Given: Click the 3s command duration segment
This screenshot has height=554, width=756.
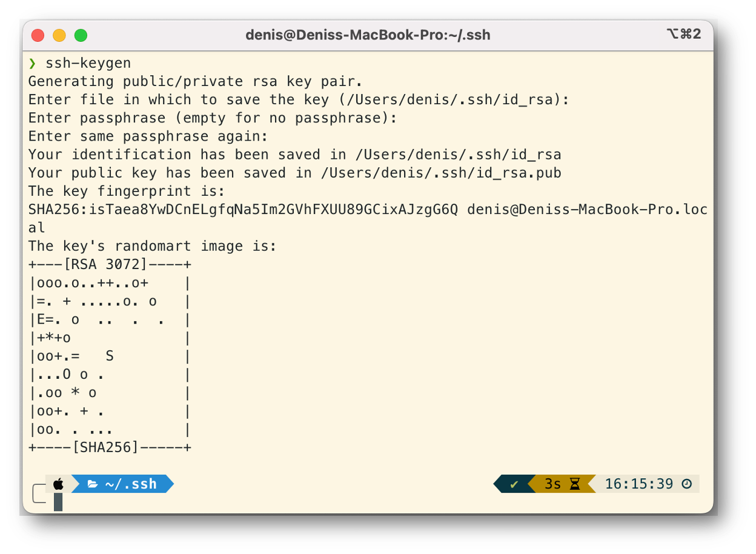Looking at the screenshot, I should click(x=551, y=484).
